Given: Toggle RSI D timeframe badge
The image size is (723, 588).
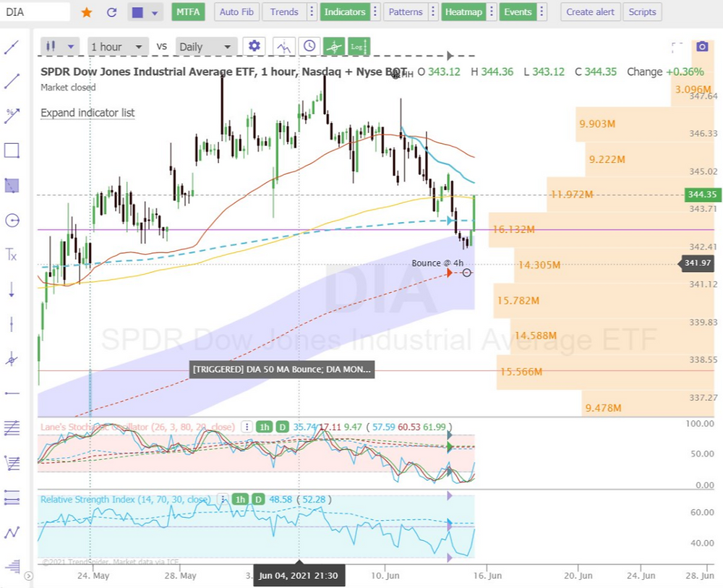Looking at the screenshot, I should pyautogui.click(x=258, y=500).
